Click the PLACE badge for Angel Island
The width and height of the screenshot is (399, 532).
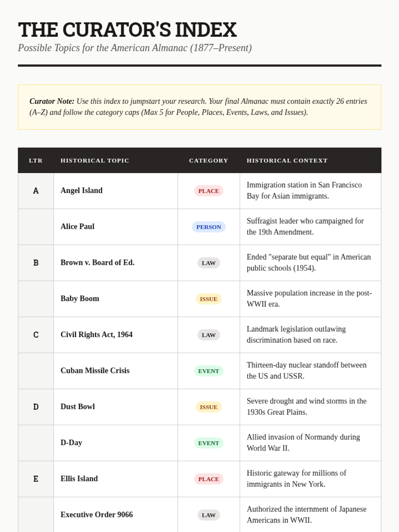pyautogui.click(x=208, y=191)
